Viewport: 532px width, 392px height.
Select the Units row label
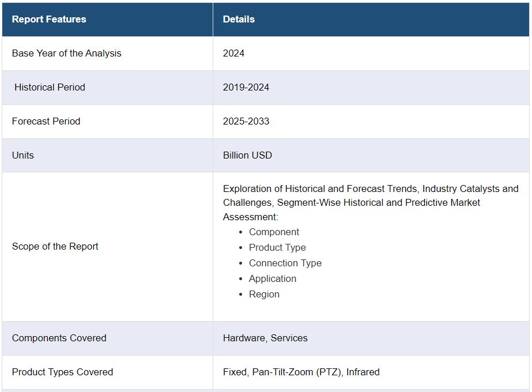tap(23, 155)
